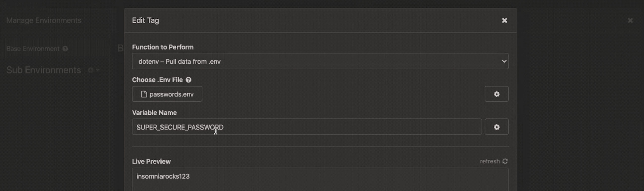Viewport: 644px width, 191px height.
Task: Click the Edit Tag dialog title
Action: point(145,20)
